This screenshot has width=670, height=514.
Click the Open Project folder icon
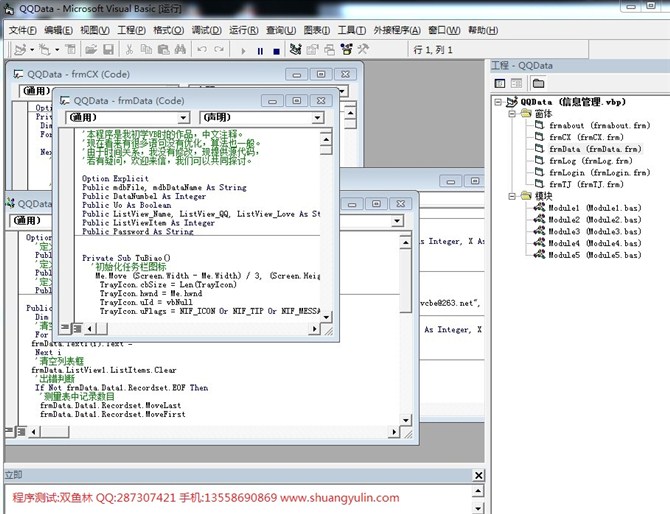(91, 50)
